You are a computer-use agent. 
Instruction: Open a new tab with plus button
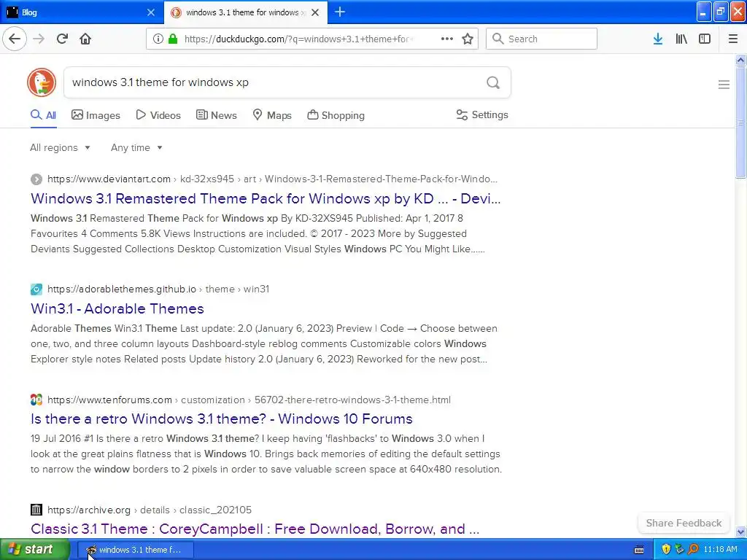coord(340,12)
